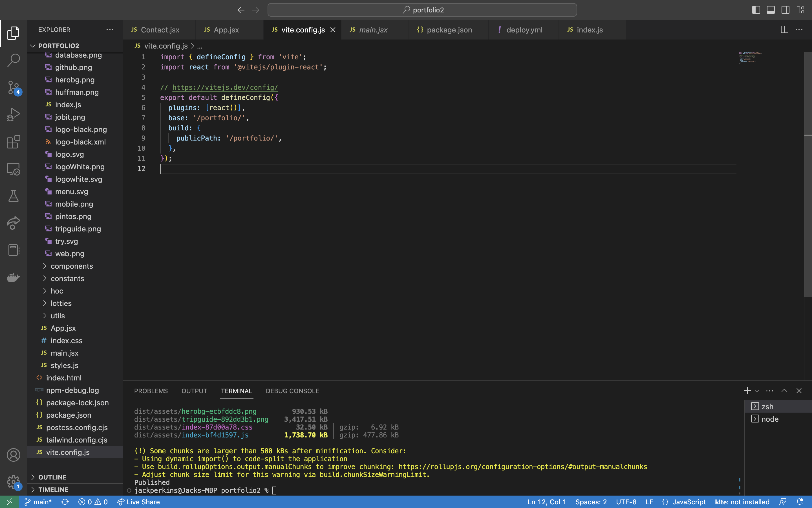This screenshot has width=812, height=508.
Task: Expand the lotties folder
Action: 75,303
